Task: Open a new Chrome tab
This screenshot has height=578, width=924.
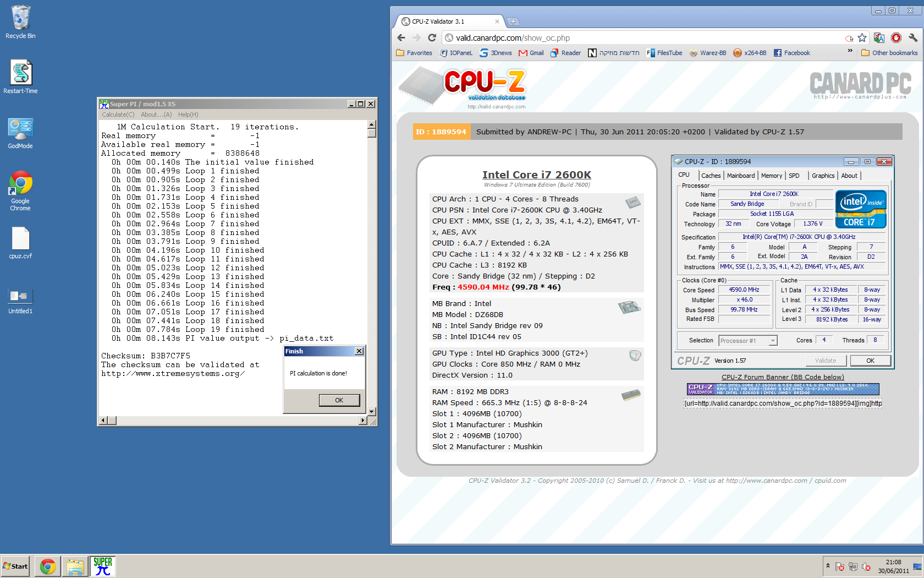Action: point(513,21)
